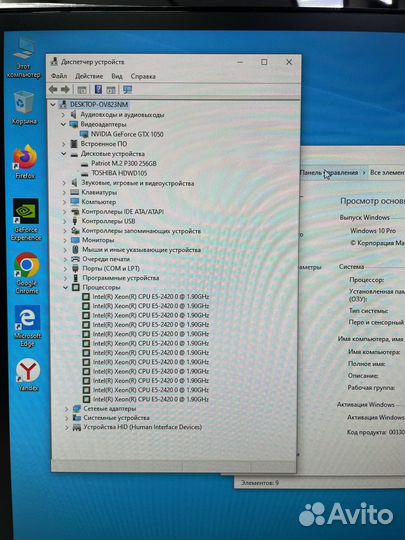Expand Порты (COM и LPT) category
The height and width of the screenshot is (540, 405).
66,269
